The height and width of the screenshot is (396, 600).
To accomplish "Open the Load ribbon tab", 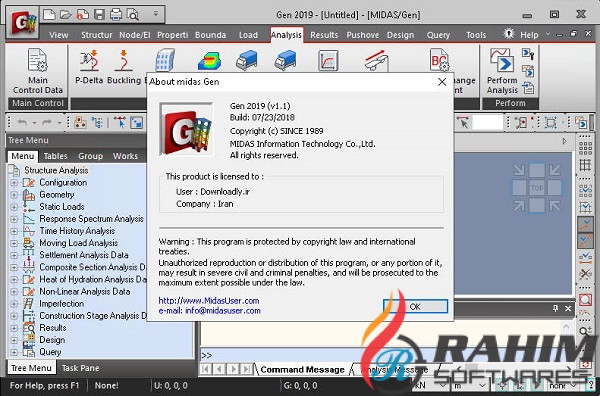I will click(248, 35).
